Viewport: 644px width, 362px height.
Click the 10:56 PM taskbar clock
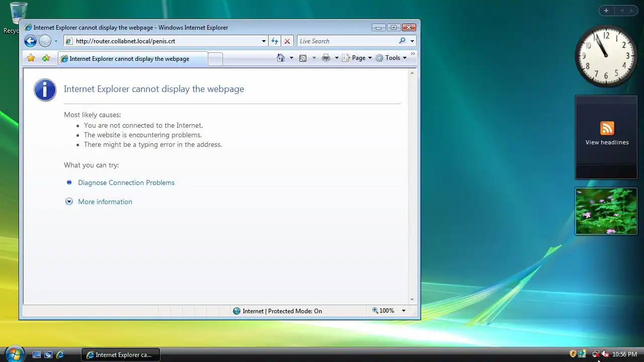pos(624,354)
